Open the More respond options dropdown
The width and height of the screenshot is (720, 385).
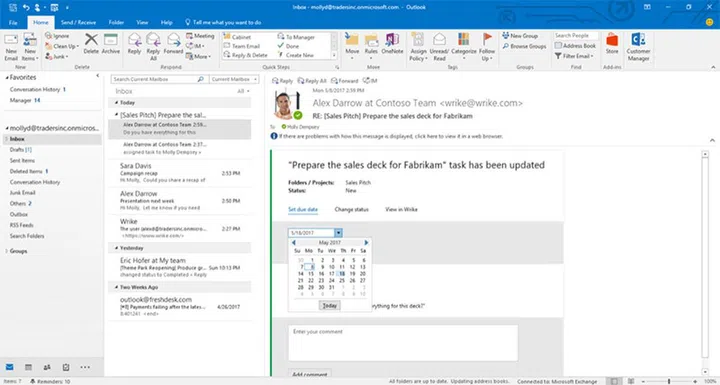tap(198, 57)
